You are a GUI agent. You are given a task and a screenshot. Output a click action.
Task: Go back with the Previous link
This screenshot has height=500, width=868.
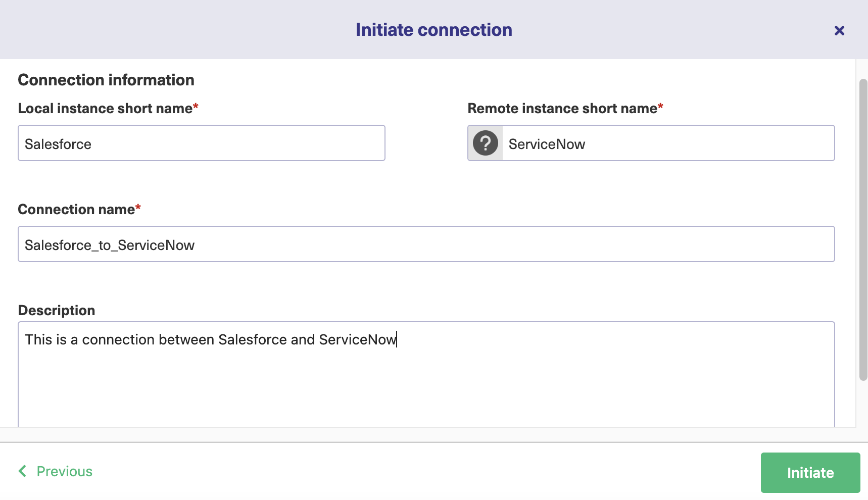pyautogui.click(x=56, y=471)
